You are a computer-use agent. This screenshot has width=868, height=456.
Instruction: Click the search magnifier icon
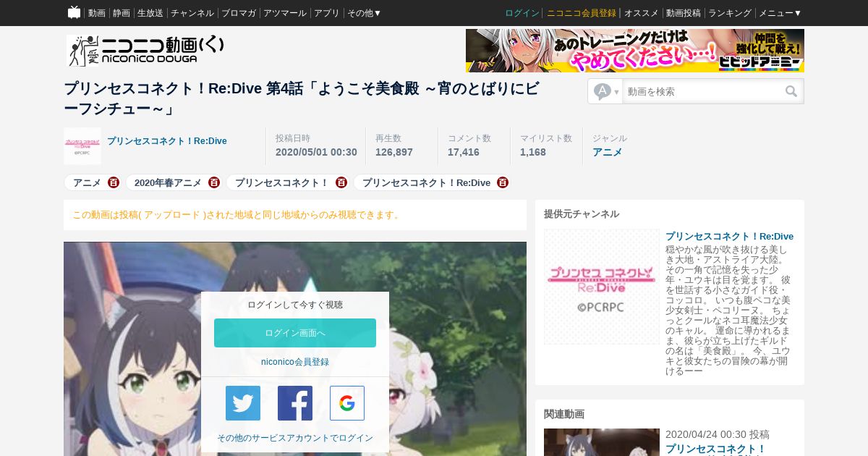click(x=791, y=91)
